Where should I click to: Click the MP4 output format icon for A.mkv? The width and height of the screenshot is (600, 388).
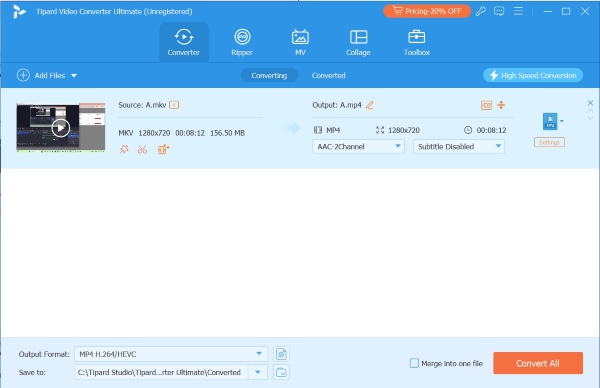tap(550, 121)
